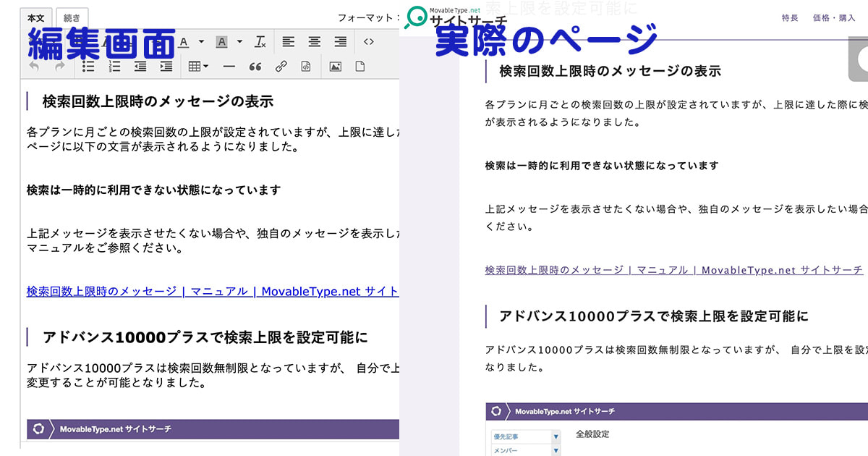This screenshot has height=456, width=868.
Task: Clear formatting with the Tx icon
Action: pyautogui.click(x=261, y=42)
